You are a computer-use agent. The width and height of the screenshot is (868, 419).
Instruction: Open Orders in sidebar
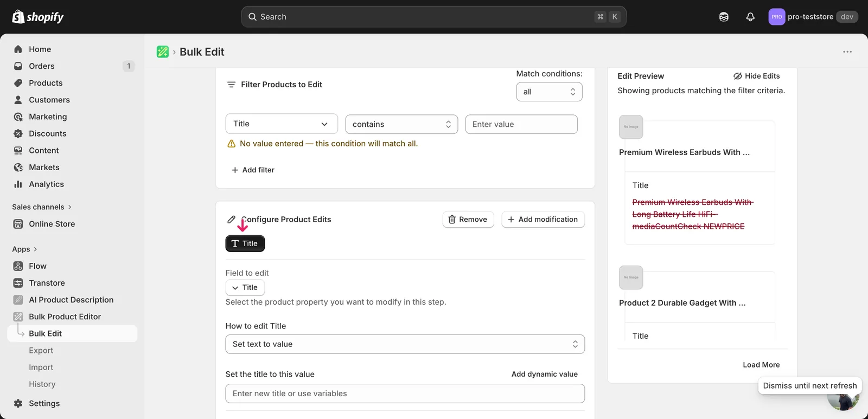coord(42,66)
